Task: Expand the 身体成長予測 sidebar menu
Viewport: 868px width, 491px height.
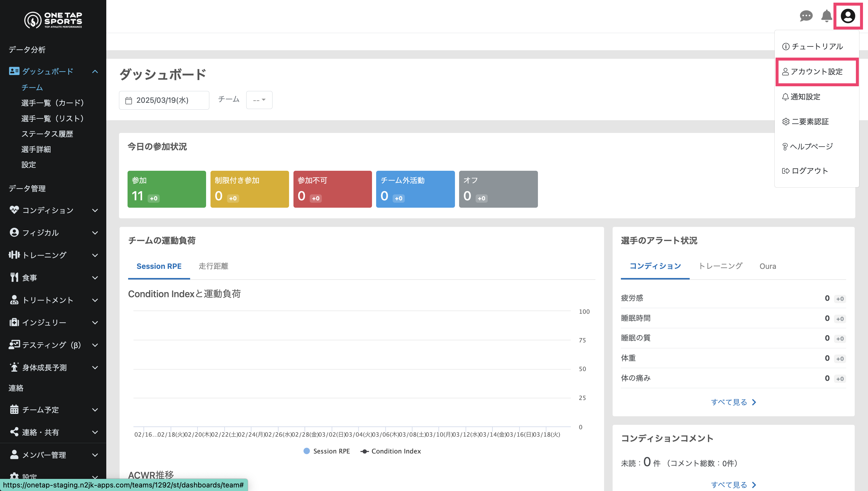Action: pos(95,368)
